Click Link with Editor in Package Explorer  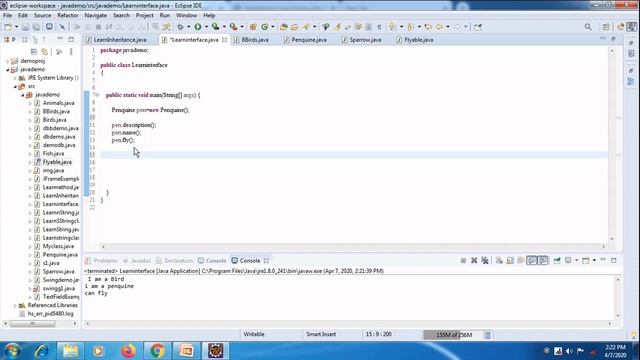pos(44,52)
